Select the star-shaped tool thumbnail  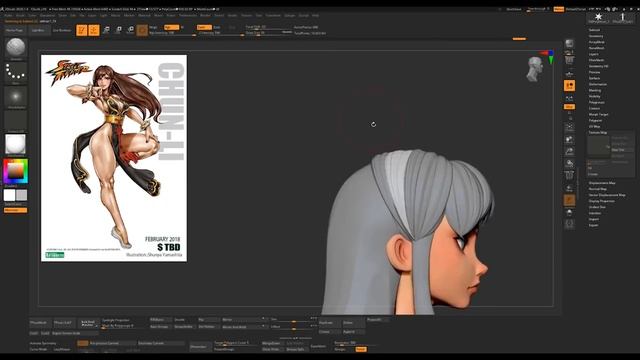click(599, 18)
